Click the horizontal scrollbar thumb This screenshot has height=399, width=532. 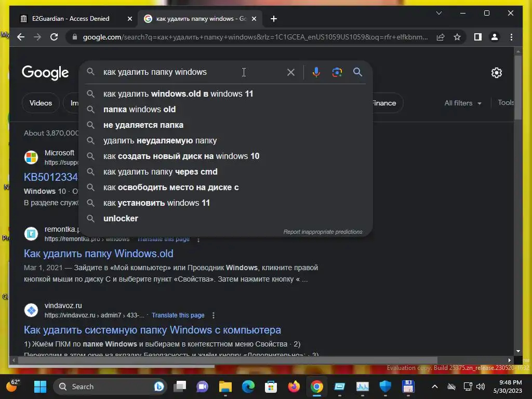[x=228, y=360]
